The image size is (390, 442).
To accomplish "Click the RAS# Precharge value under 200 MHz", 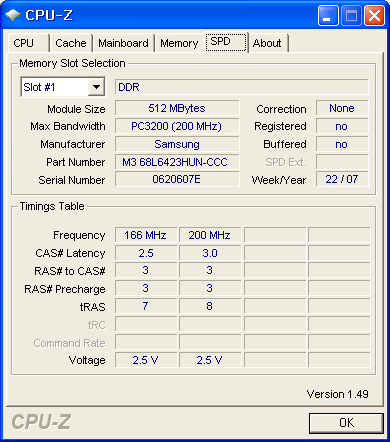I will click(210, 288).
